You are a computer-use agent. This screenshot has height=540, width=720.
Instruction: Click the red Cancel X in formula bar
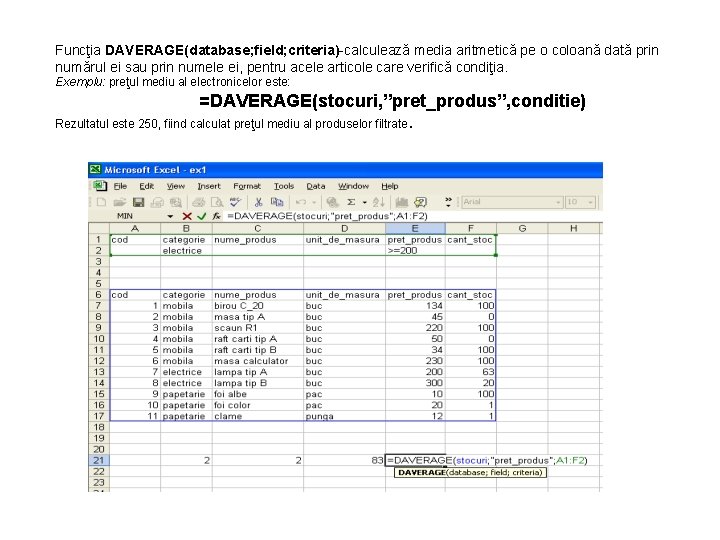pyautogui.click(x=187, y=216)
